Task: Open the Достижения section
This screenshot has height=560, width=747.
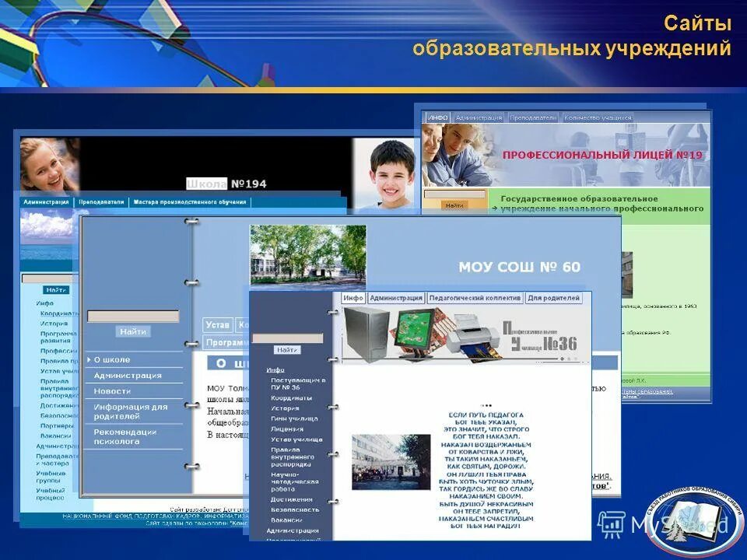Action: [x=291, y=498]
